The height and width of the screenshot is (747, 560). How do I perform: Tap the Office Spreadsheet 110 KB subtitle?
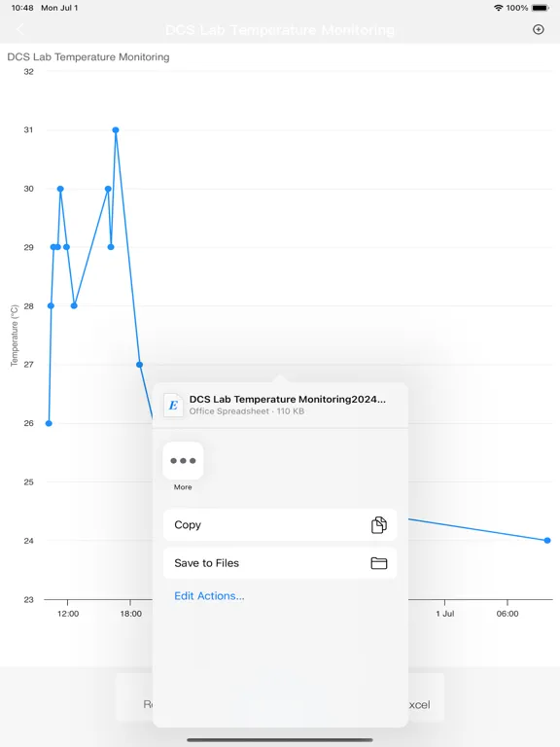coord(247,411)
